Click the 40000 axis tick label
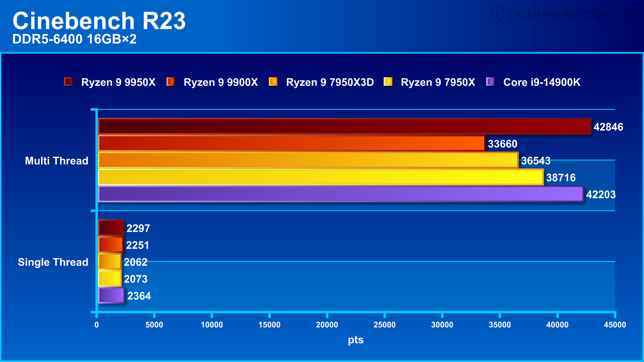 click(557, 325)
